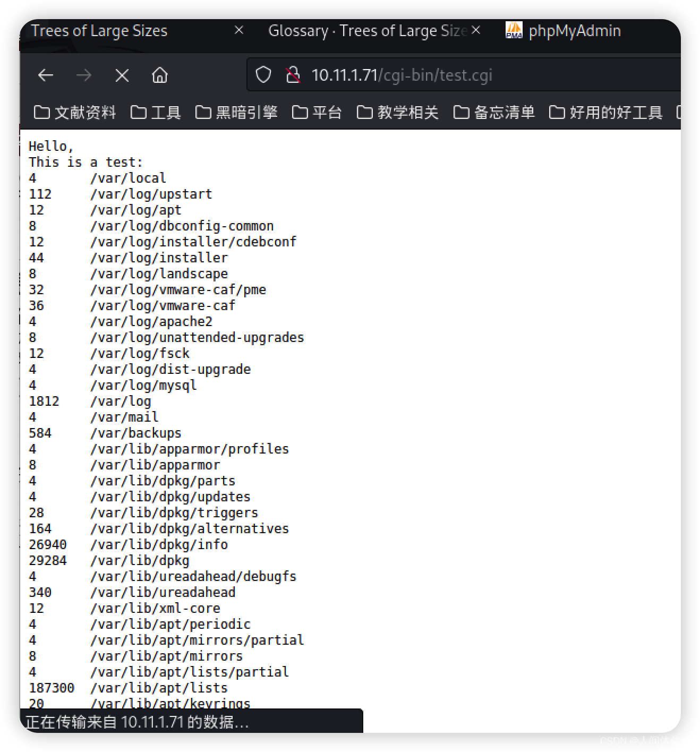Click the /var/lib/dpkg/alternatives path
The width and height of the screenshot is (700, 752).
click(190, 528)
